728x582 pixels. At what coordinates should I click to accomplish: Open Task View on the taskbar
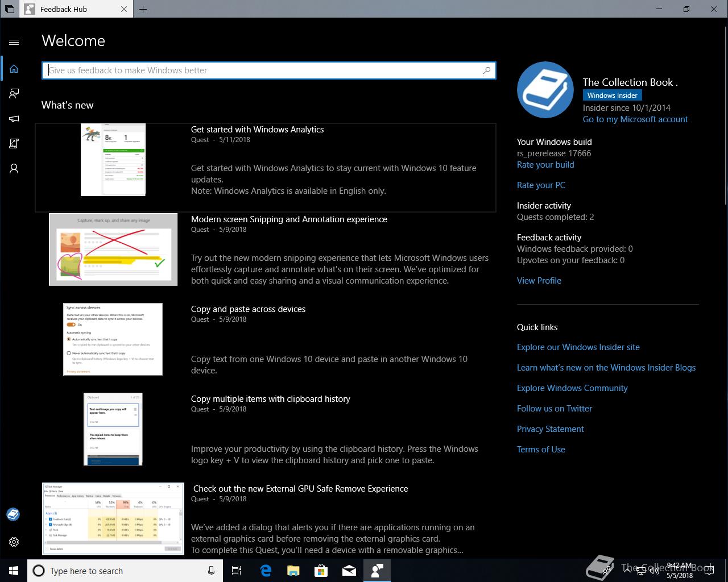tap(237, 571)
